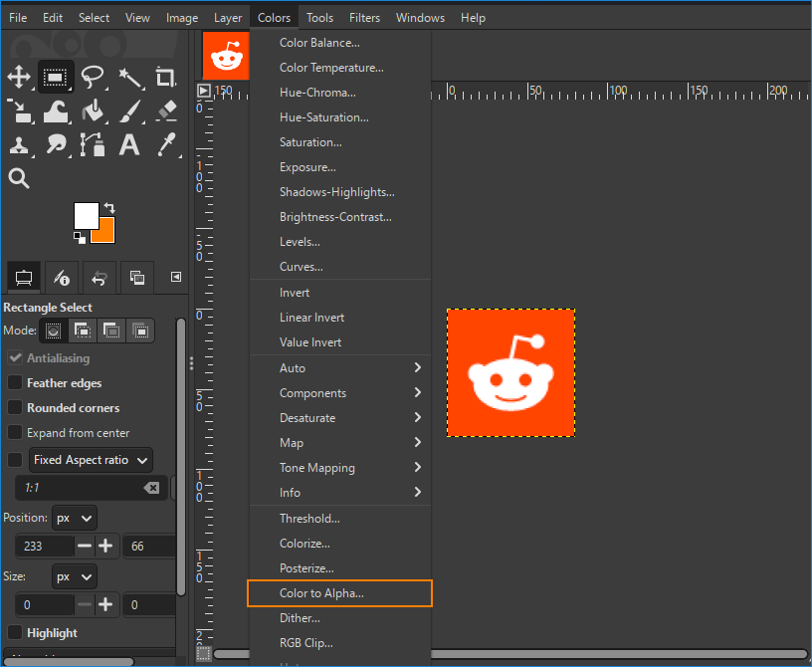Choose Color to Alpha from Colors menu
The width and height of the screenshot is (812, 667).
point(339,593)
